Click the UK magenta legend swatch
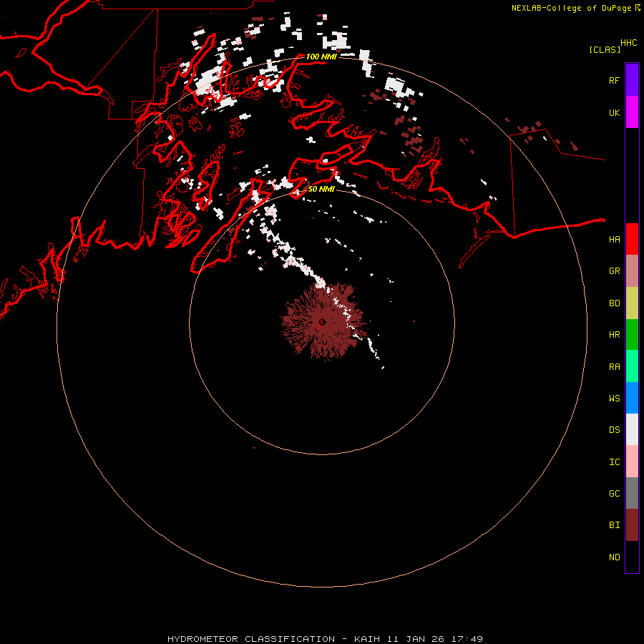644x644 pixels. tap(632, 112)
